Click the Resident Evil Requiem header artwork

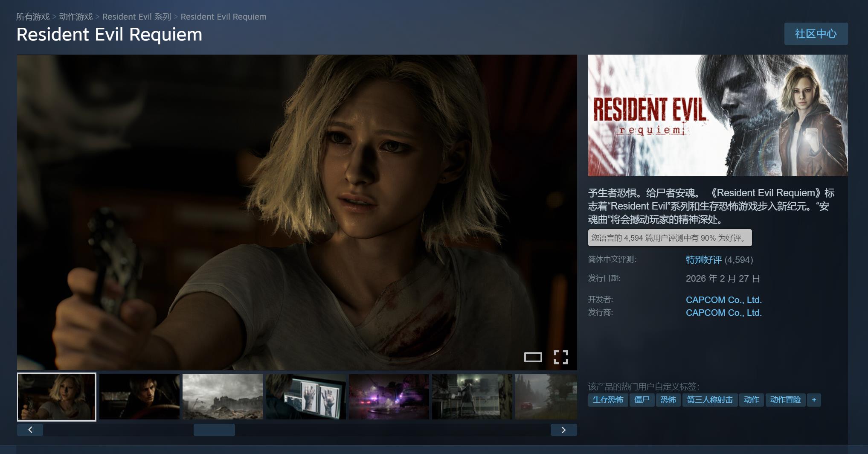(x=717, y=115)
